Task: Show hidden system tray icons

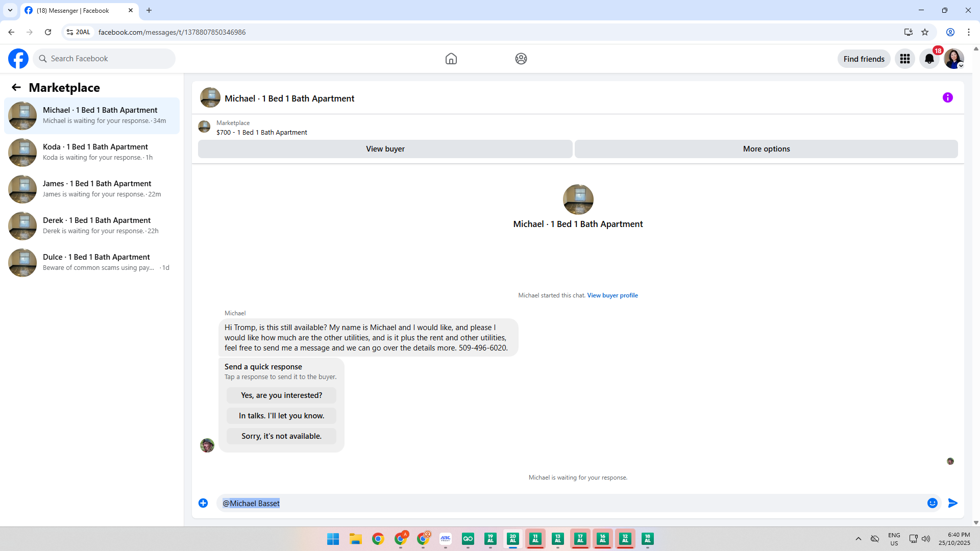Action: pos(858,539)
